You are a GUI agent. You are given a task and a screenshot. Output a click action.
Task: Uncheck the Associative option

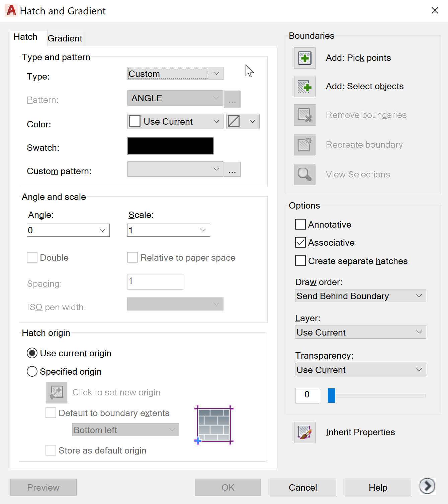tap(300, 243)
